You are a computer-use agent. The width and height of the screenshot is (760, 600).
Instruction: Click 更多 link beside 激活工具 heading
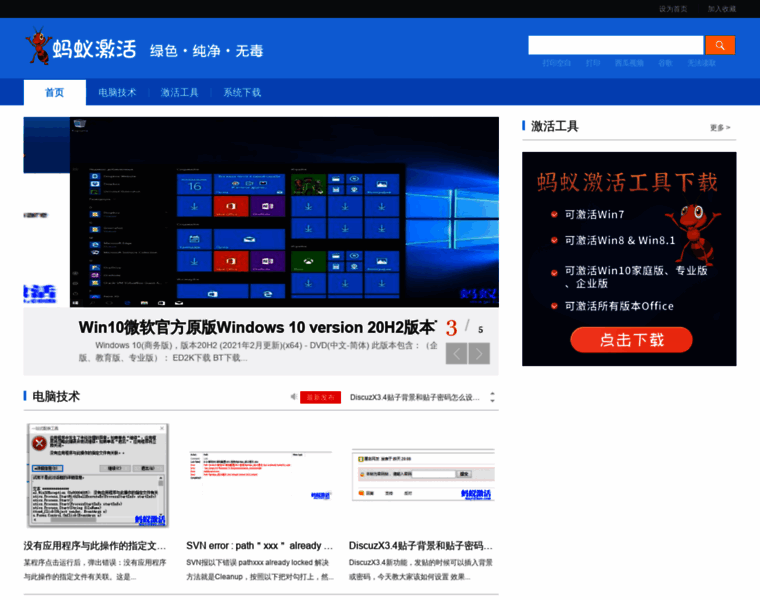(720, 127)
